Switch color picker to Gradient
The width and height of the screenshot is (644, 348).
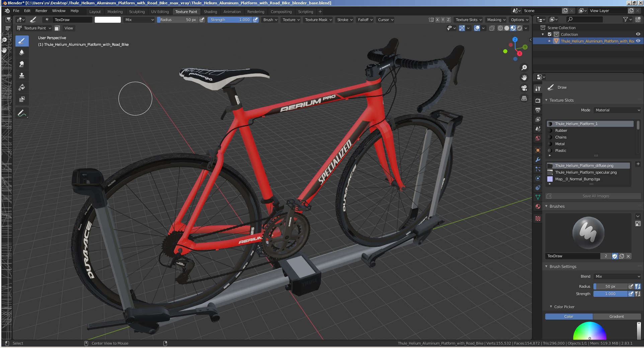pyautogui.click(x=617, y=317)
